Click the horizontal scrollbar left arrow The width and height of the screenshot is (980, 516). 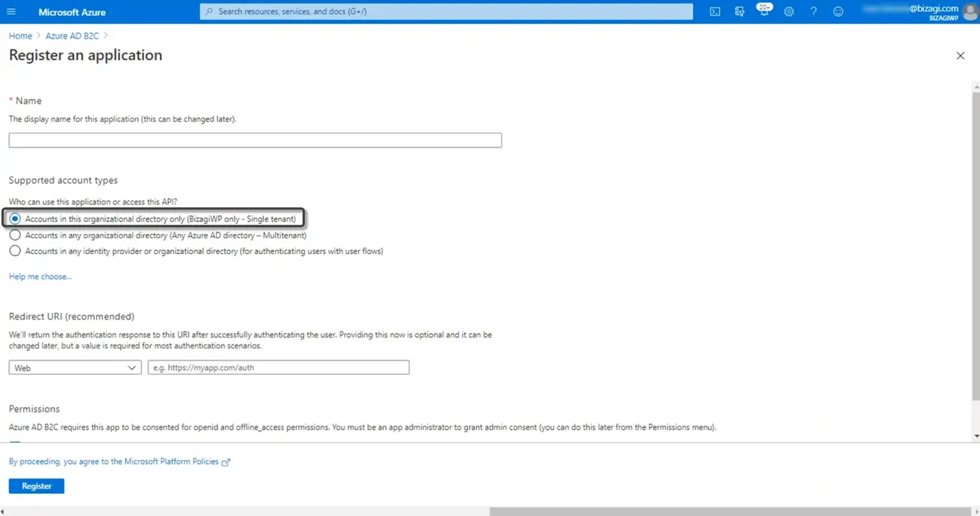coord(4,512)
